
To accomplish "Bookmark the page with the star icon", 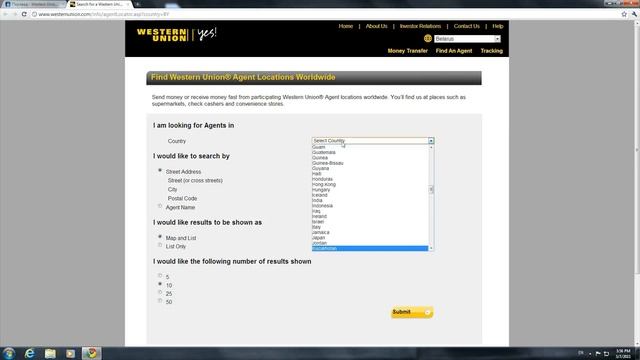I will [x=624, y=14].
